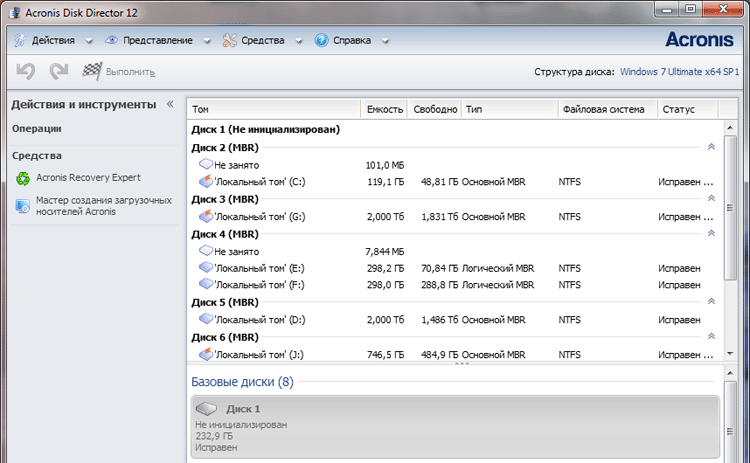The width and height of the screenshot is (750, 463).
Task: Click volume icon of Локальный том (C:)
Action: click(x=206, y=181)
